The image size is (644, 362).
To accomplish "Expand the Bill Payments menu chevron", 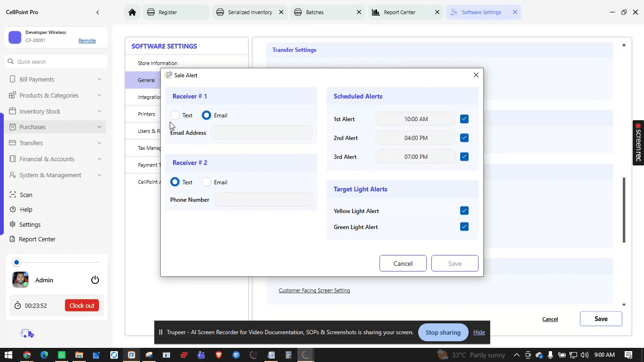I will click(x=99, y=79).
